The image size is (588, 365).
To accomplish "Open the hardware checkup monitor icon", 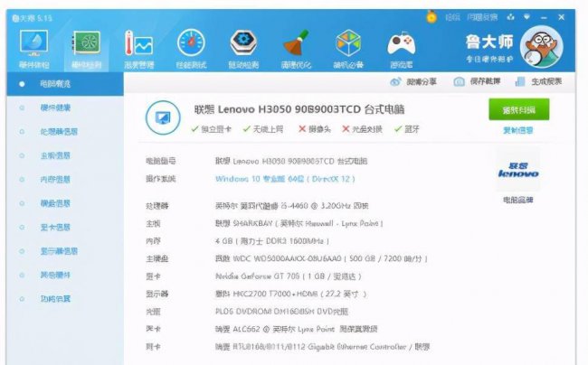I will 33,42.
